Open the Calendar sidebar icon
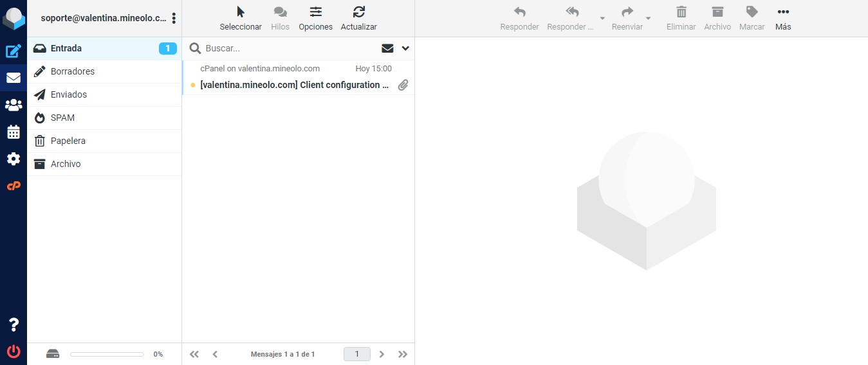Screen dimensions: 868x365 click(x=14, y=132)
